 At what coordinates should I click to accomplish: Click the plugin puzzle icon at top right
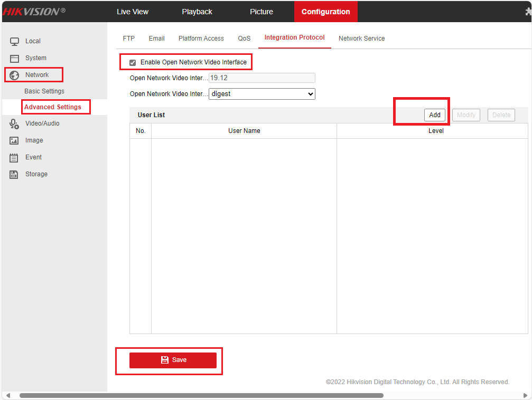coord(527,12)
